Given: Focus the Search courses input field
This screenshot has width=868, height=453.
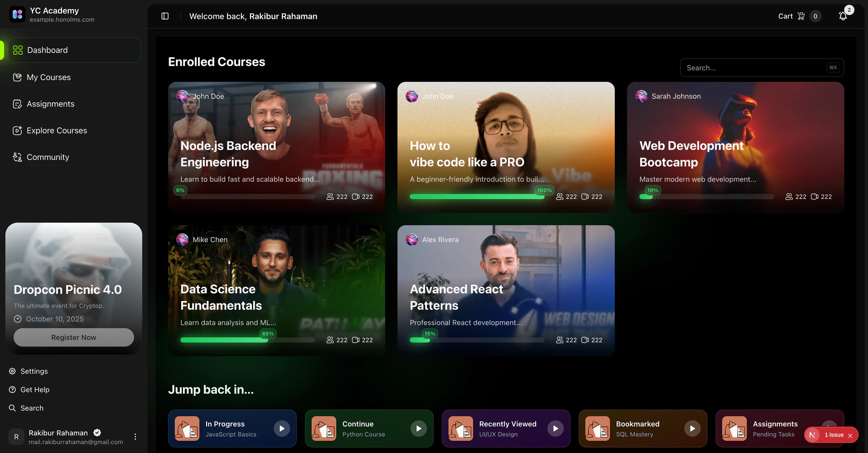Looking at the screenshot, I should (755, 68).
